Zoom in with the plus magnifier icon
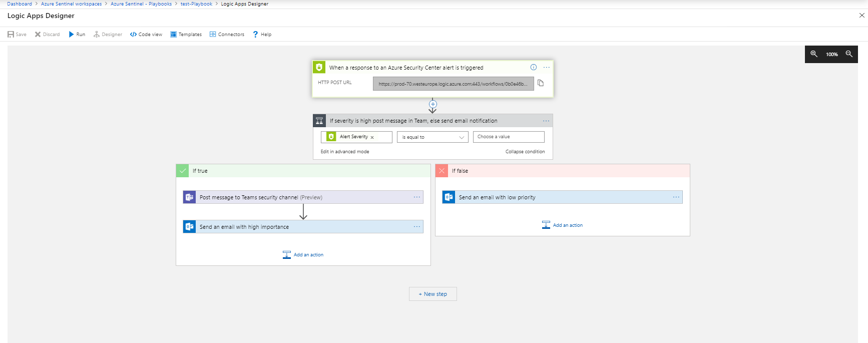This screenshot has height=343, width=868. coord(814,54)
